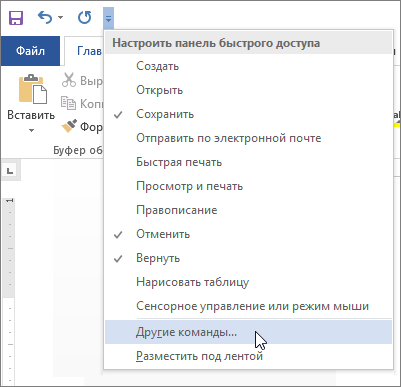Screen dimensions: 401x387
Task: Enable Просмотр и печать menu option
Action: tap(248, 186)
